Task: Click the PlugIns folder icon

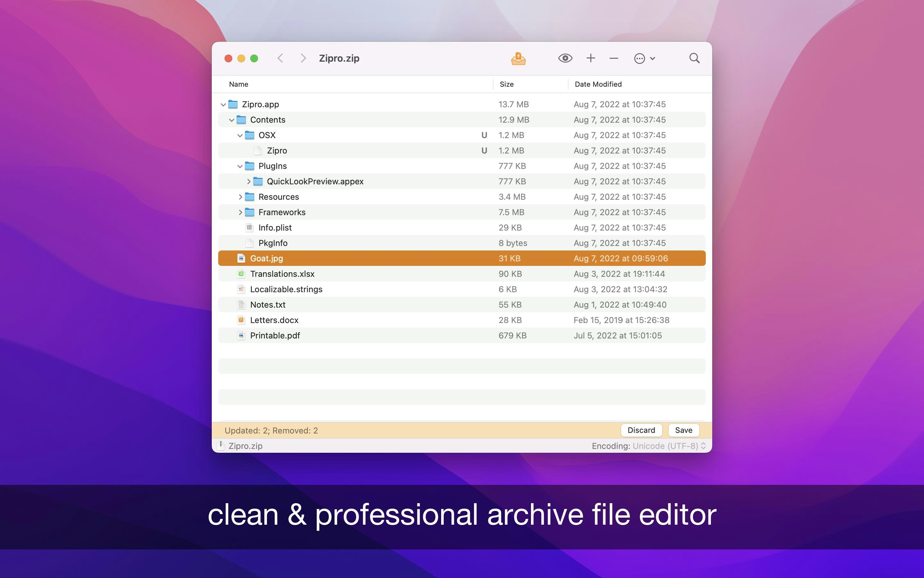Action: click(250, 166)
